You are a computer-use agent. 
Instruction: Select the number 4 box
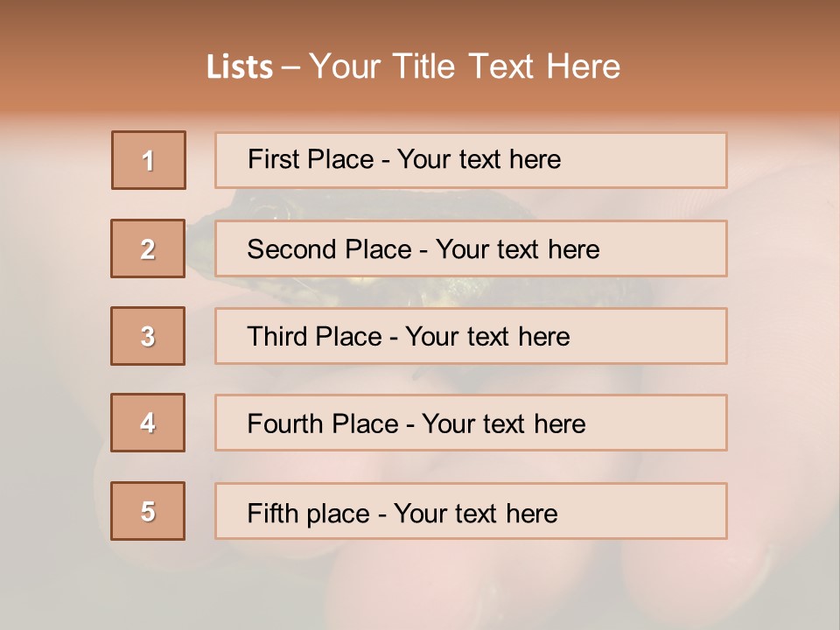point(148,423)
